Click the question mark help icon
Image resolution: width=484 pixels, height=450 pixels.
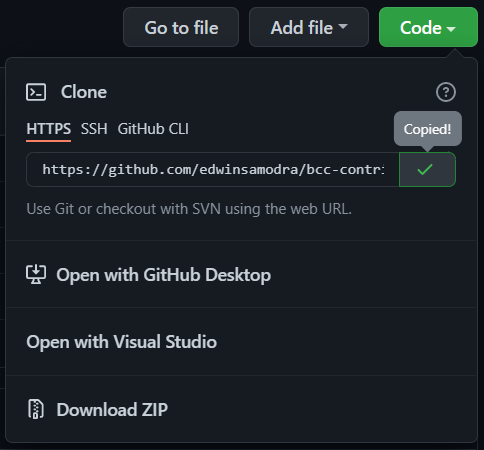click(446, 92)
